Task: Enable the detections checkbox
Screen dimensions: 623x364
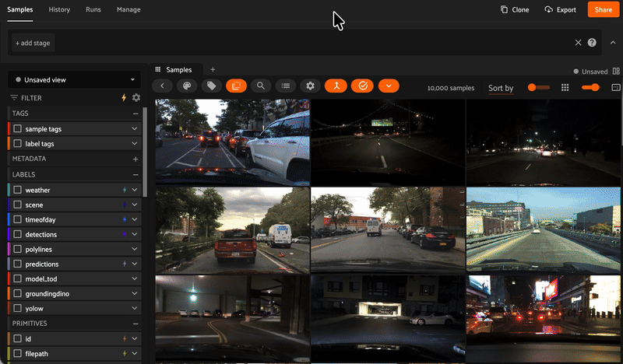Action: pos(17,234)
